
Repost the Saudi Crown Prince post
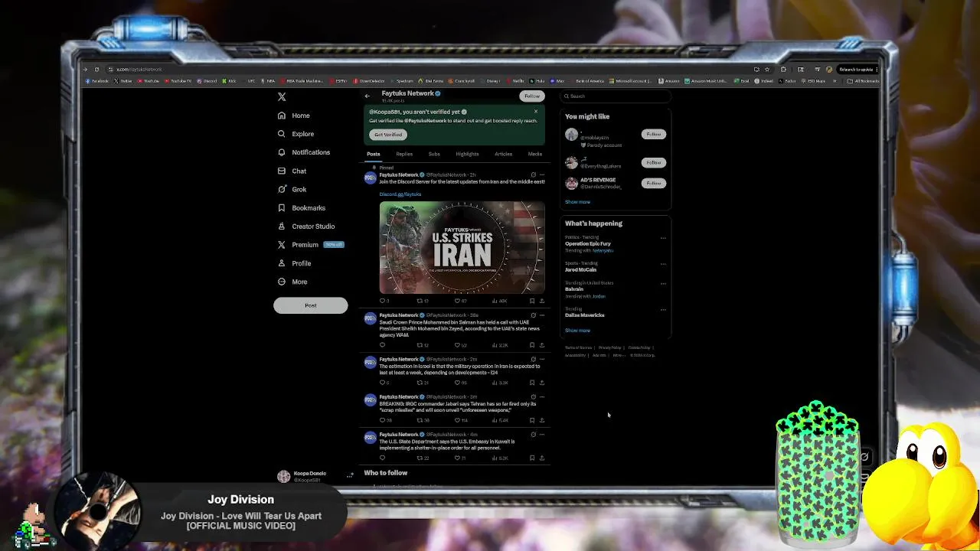coord(422,345)
